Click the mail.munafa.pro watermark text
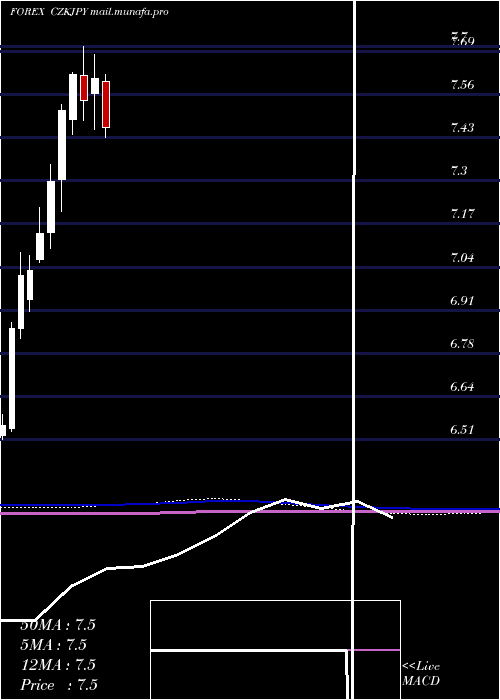 pyautogui.click(x=129, y=12)
